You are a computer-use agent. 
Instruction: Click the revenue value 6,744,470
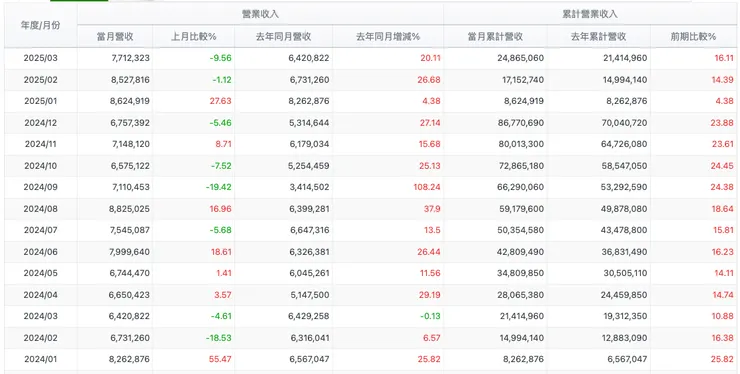pos(130,273)
